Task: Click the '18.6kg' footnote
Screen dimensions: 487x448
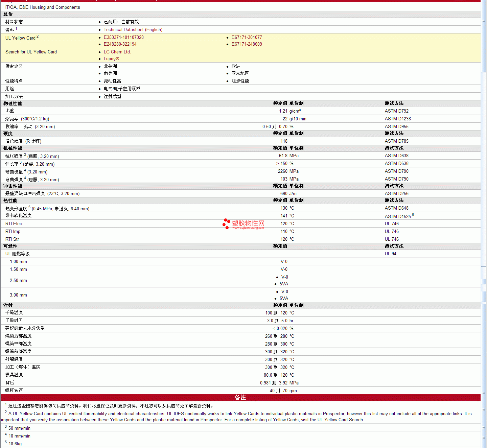Action: point(15,444)
